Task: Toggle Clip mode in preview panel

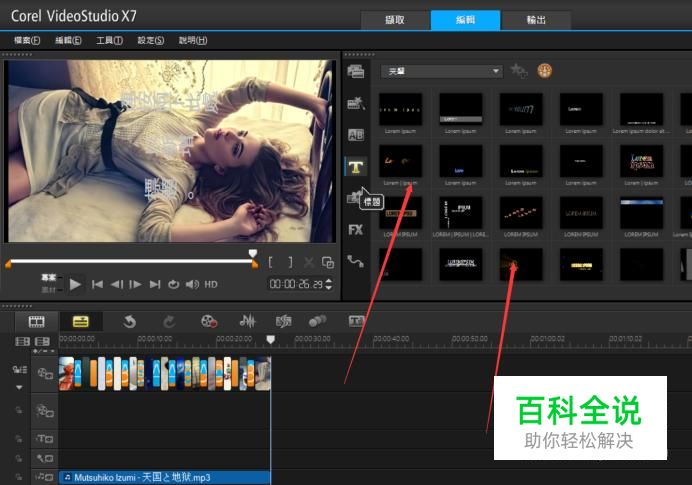Action: point(49,290)
